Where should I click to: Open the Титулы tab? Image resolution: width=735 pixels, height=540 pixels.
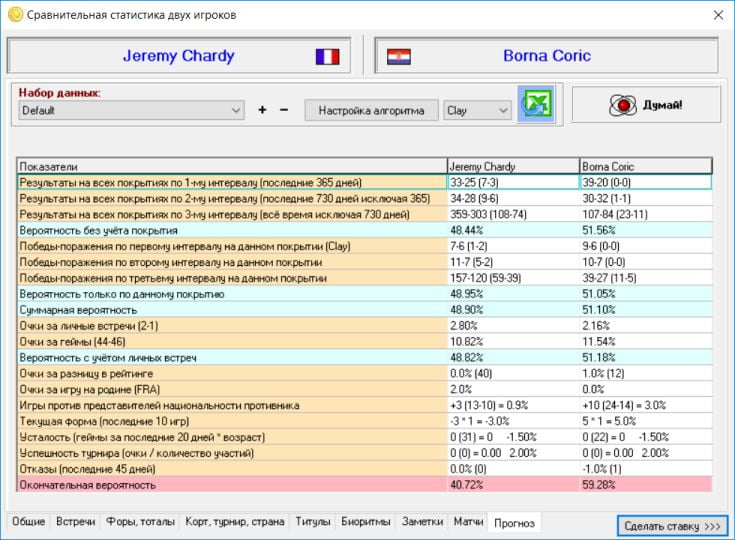tap(312, 522)
